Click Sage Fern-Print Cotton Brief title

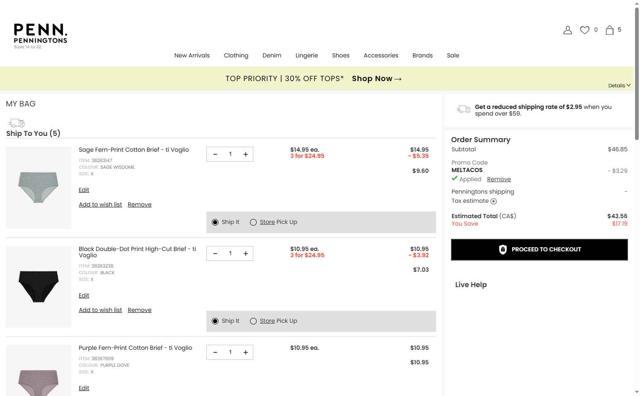134,150
